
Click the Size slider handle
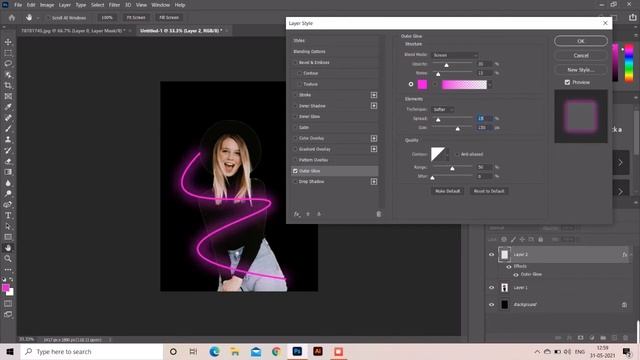tap(458, 129)
